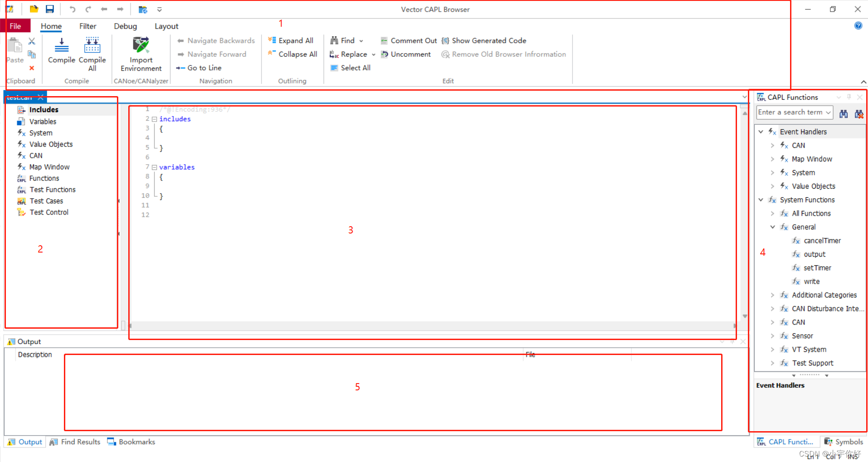868x462 pixels.
Task: Collapse the includes code fold
Action: [x=155, y=119]
